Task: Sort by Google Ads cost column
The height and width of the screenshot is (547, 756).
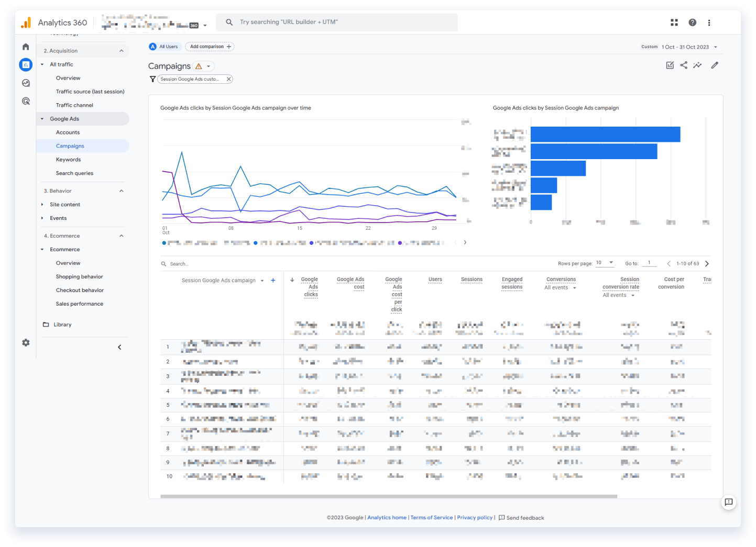Action: point(350,283)
